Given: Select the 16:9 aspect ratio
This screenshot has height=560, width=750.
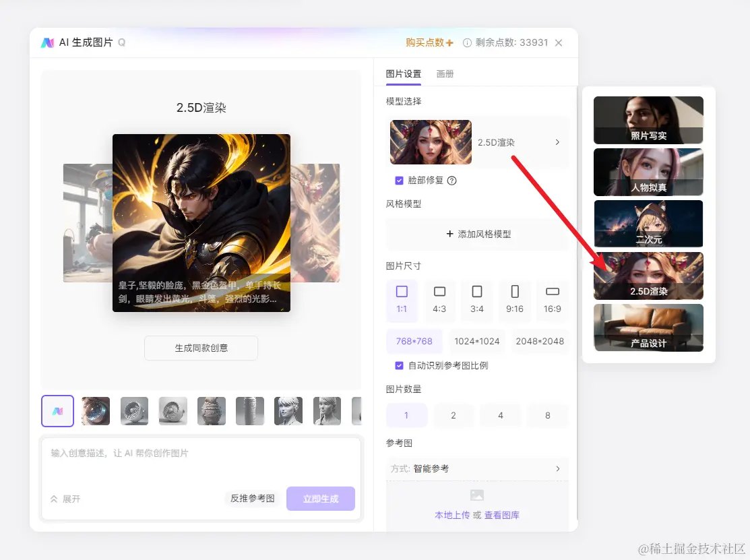Looking at the screenshot, I should coord(552,300).
